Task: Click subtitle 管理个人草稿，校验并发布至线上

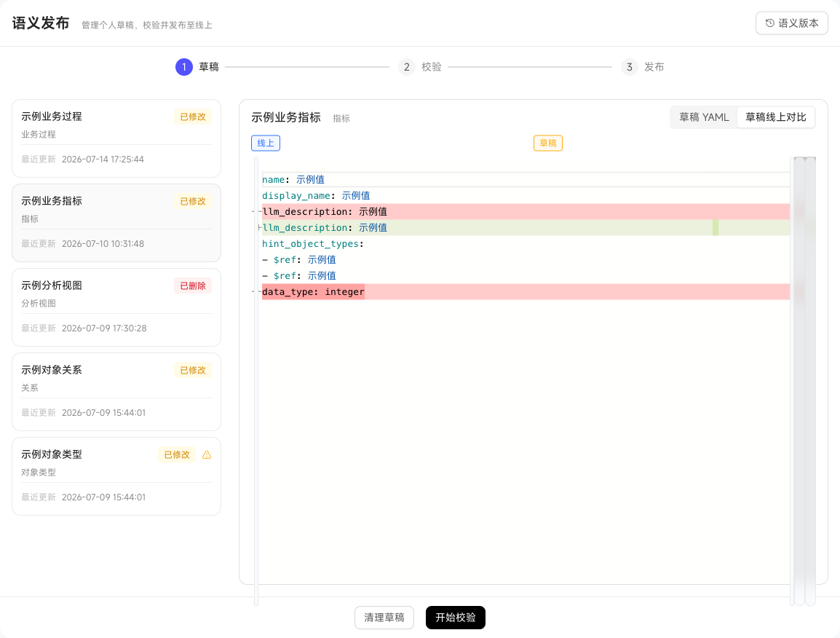Action: (x=147, y=25)
